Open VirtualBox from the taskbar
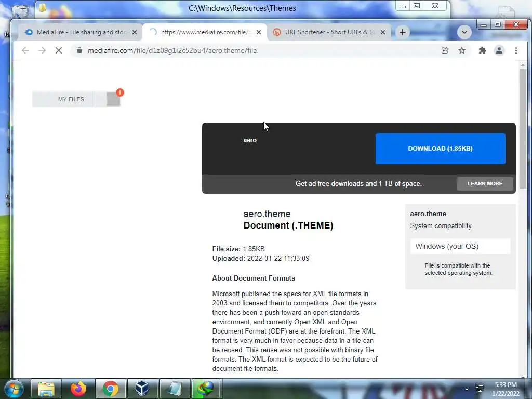Image resolution: width=532 pixels, height=399 pixels. [142, 389]
